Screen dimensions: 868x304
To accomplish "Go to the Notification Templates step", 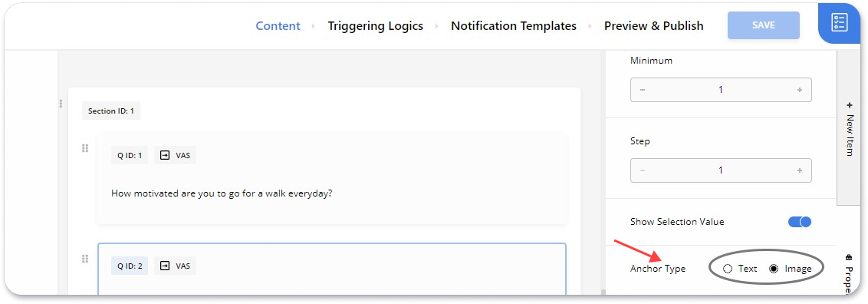I will pos(514,26).
